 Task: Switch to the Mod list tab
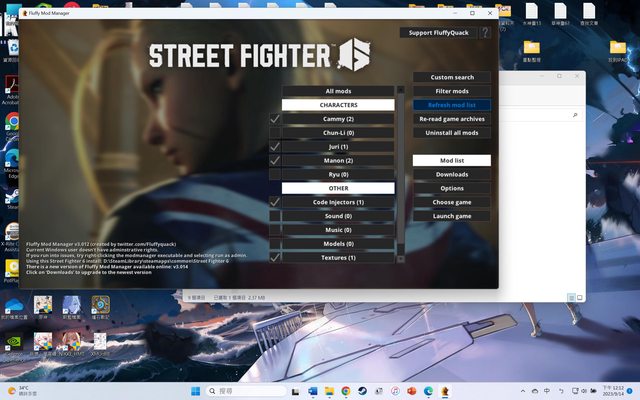(451, 160)
